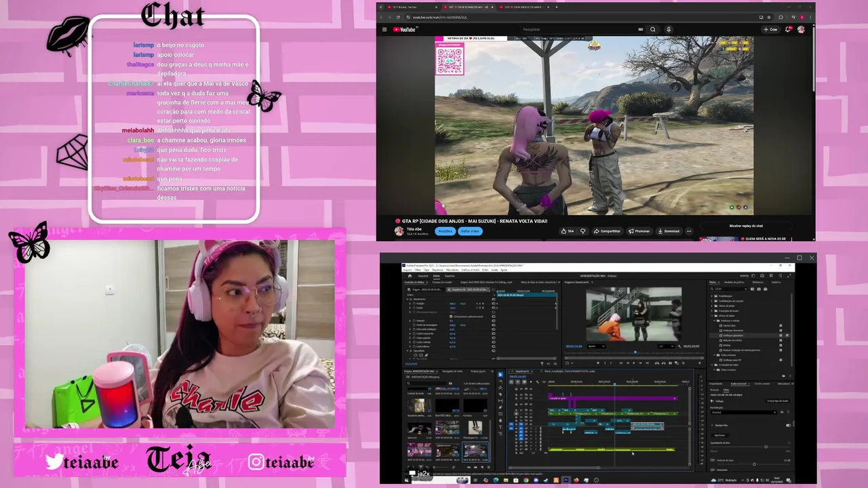Expand Transições de vídeo folder

coord(712,365)
